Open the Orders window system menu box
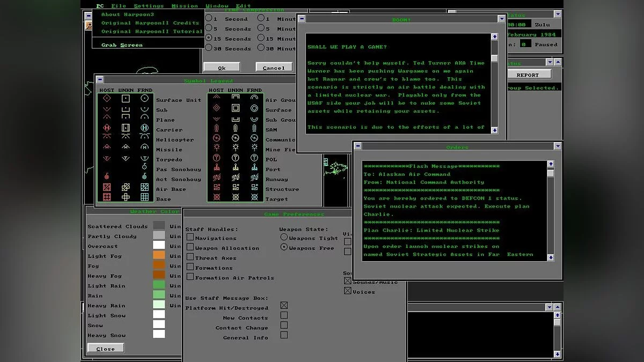 [x=358, y=146]
